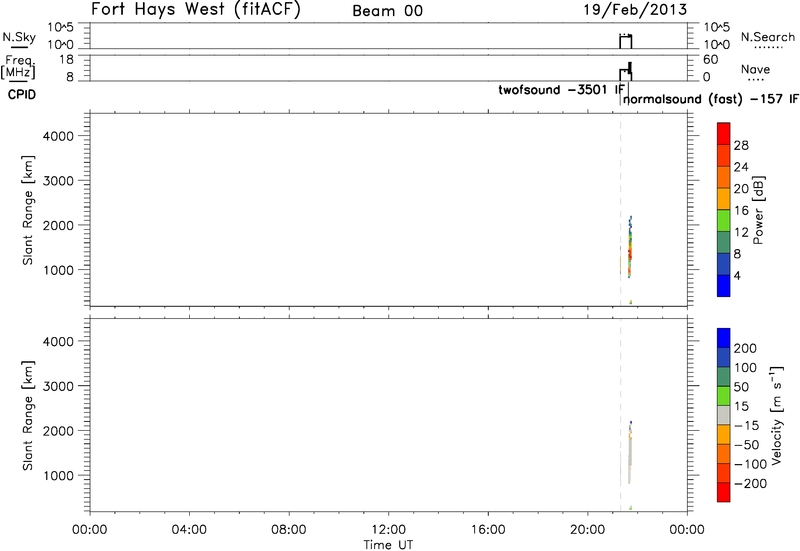800x551 pixels.
Task: Select the "Beam 00" label
Action: tap(388, 11)
